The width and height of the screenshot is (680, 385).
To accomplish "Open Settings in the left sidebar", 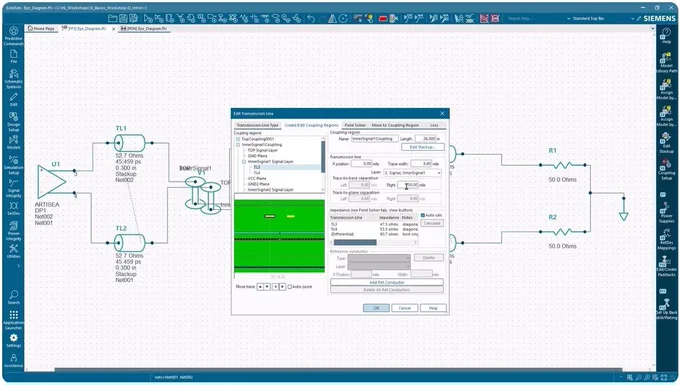I will coord(13,340).
